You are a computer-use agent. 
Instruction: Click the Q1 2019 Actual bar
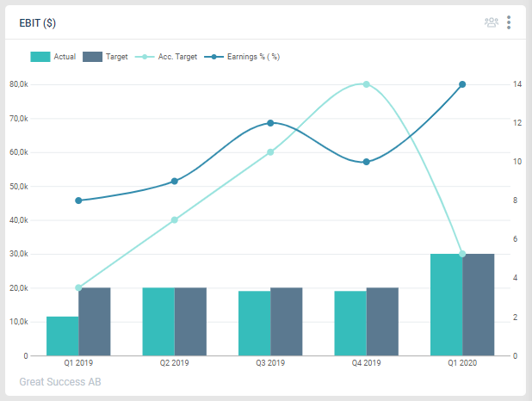(62, 336)
